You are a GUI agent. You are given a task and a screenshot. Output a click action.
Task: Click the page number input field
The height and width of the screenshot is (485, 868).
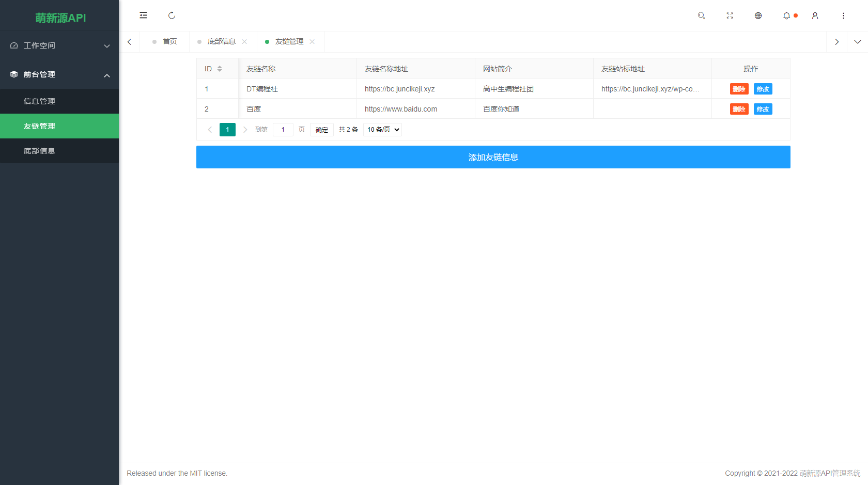pos(283,130)
